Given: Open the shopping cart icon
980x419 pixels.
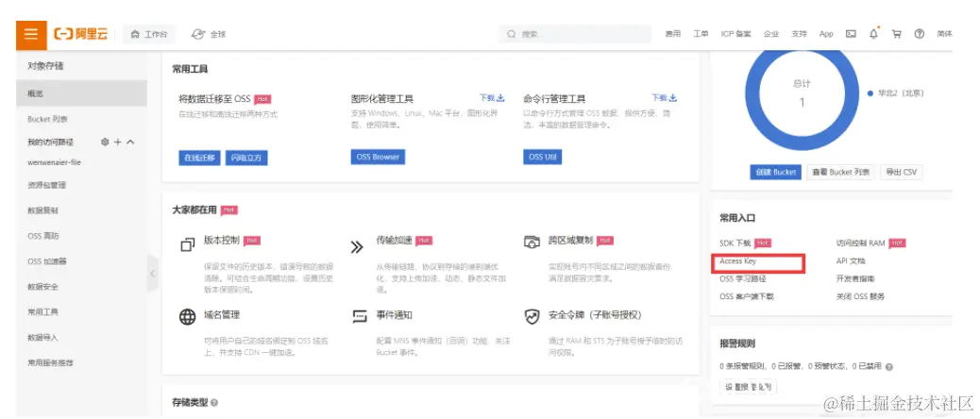Looking at the screenshot, I should coord(896,34).
